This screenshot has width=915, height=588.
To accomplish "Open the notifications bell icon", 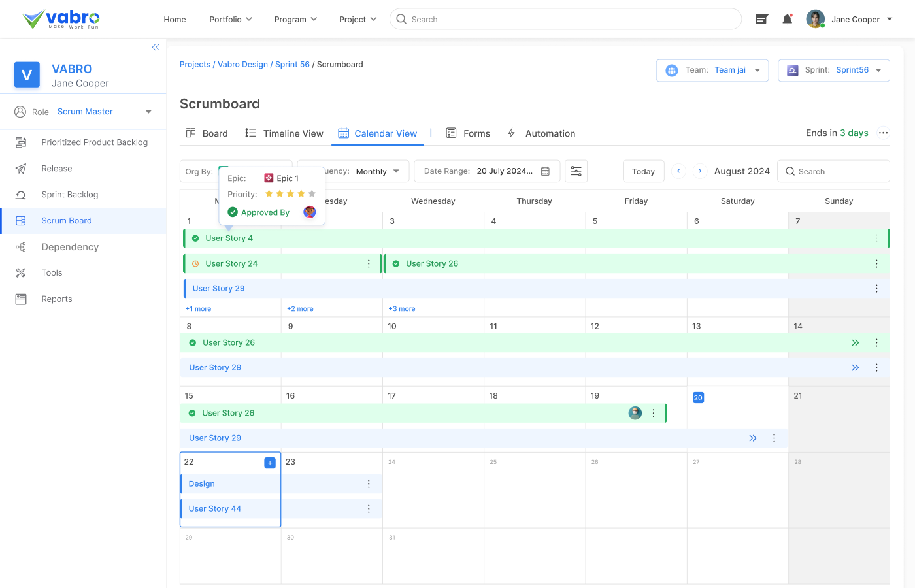I will click(x=787, y=19).
